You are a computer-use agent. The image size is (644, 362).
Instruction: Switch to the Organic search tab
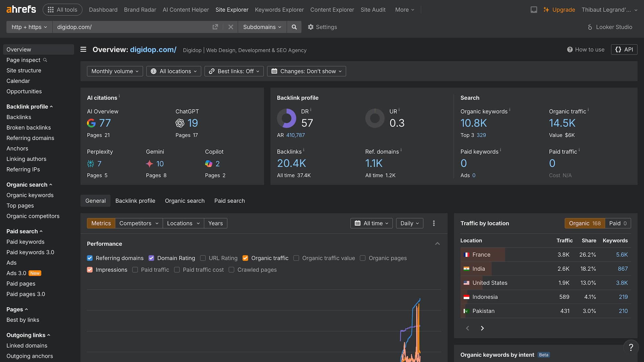click(x=185, y=201)
